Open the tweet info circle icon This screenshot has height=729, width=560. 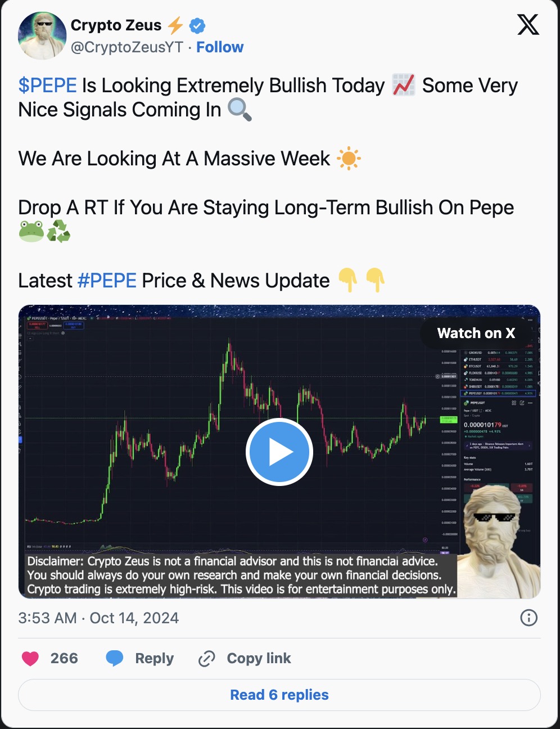pos(529,618)
